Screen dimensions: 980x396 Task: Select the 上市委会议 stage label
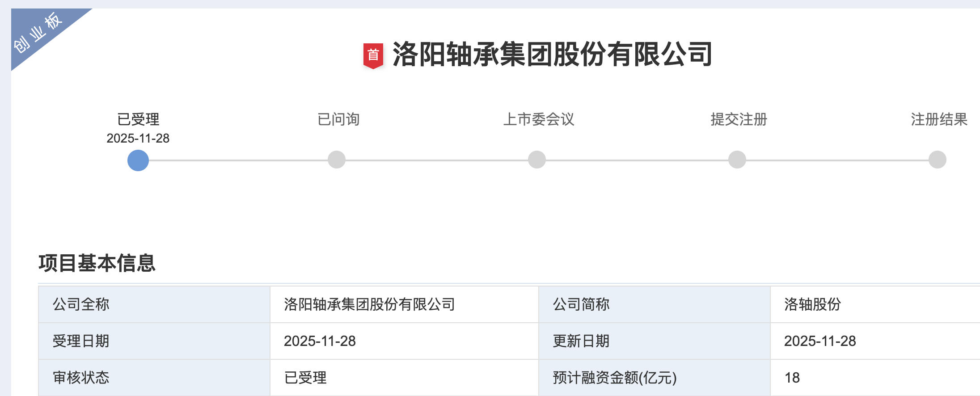[x=539, y=119]
